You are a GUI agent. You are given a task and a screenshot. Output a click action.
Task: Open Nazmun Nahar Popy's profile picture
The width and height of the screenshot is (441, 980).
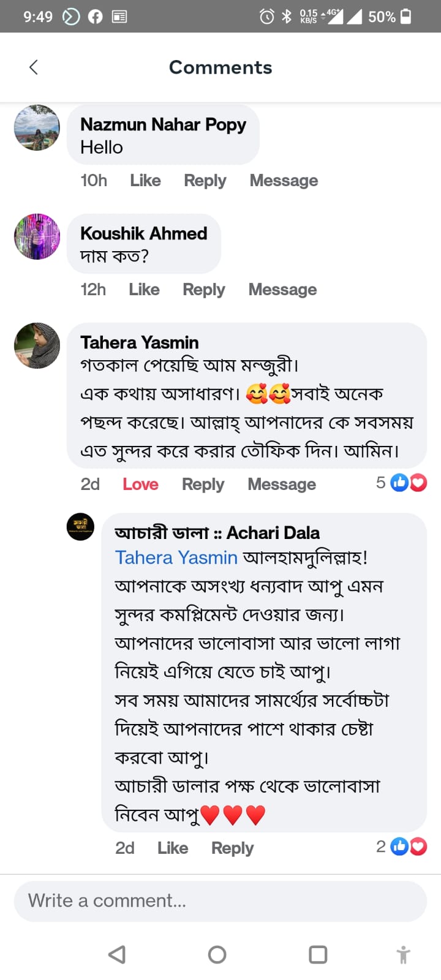tap(37, 128)
